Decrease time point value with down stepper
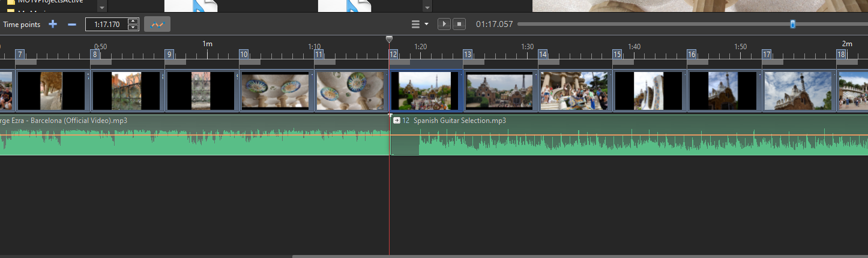The image size is (868, 258). point(133,27)
